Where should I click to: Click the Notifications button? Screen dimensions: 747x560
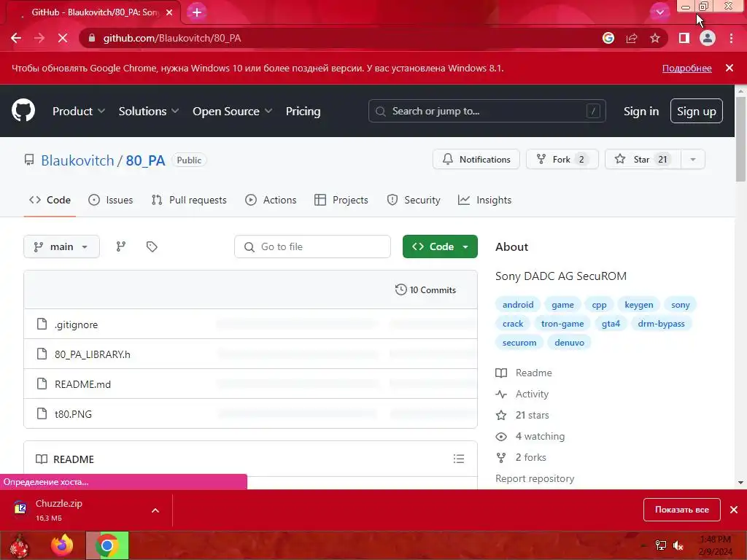(476, 160)
